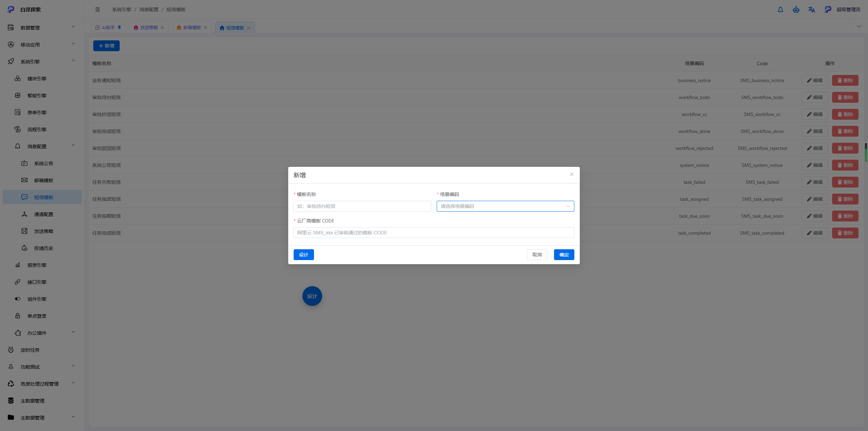Click the 模块引擎 sidebar icon
Viewport: 868px width, 431px height.
coord(18,78)
